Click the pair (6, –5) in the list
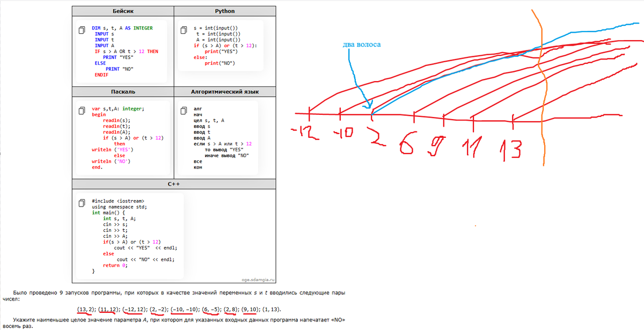 [x=212, y=310]
